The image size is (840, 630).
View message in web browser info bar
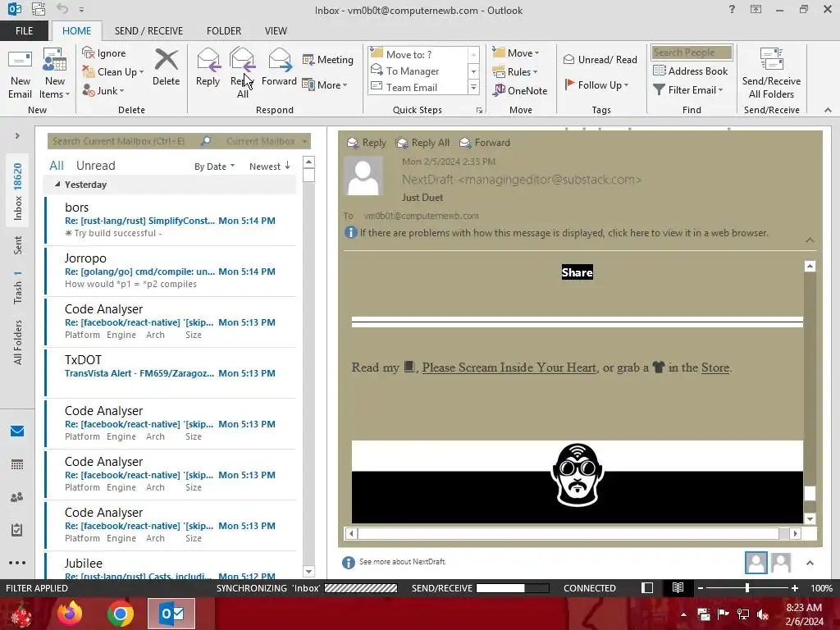[x=564, y=233]
